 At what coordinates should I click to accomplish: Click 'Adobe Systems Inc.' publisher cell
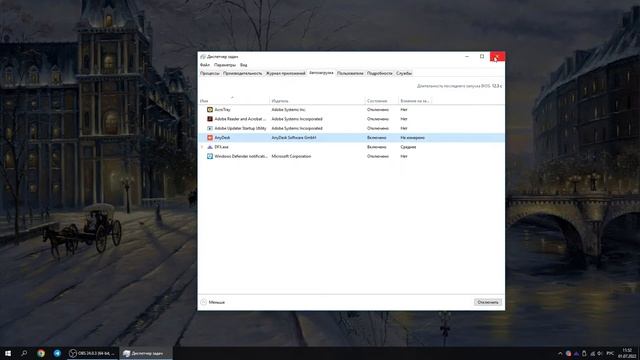pos(289,110)
